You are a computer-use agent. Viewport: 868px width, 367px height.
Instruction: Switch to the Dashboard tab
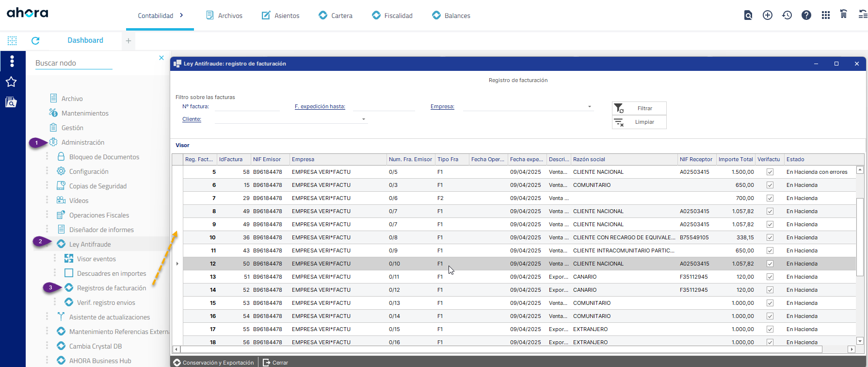pyautogui.click(x=85, y=40)
